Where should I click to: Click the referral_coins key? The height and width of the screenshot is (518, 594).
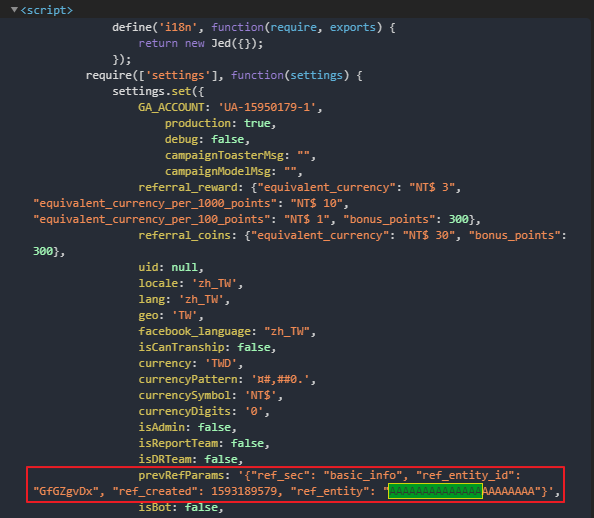click(x=184, y=235)
